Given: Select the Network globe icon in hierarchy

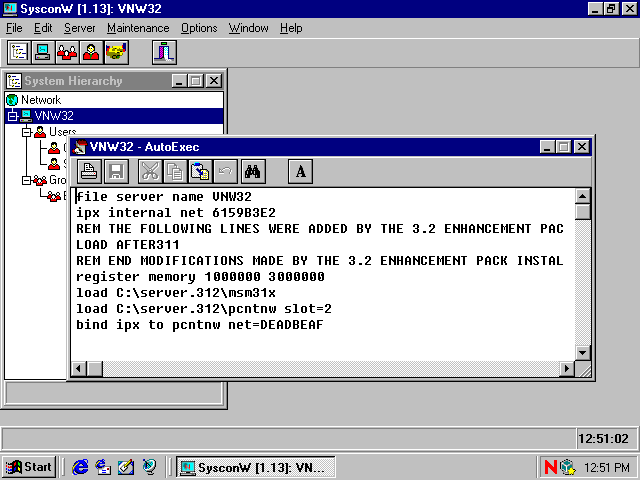Looking at the screenshot, I should [x=12, y=100].
